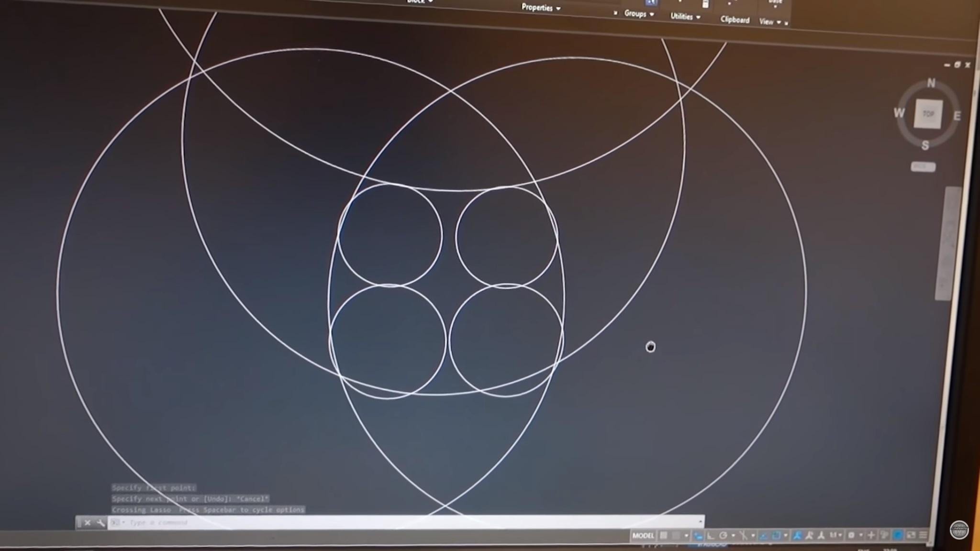980x551 pixels.
Task: Open object snap options dropdown arrow
Action: pyautogui.click(x=786, y=535)
